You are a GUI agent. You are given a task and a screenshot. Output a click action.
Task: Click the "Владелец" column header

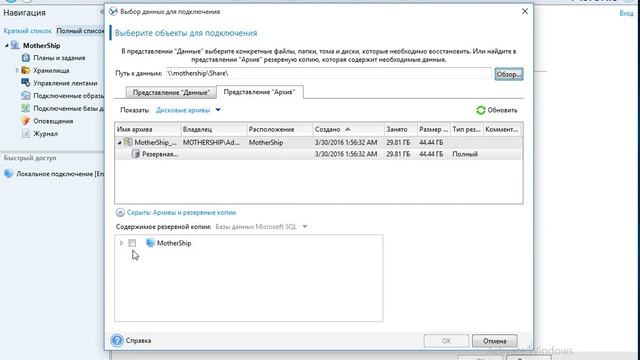[x=214, y=129]
